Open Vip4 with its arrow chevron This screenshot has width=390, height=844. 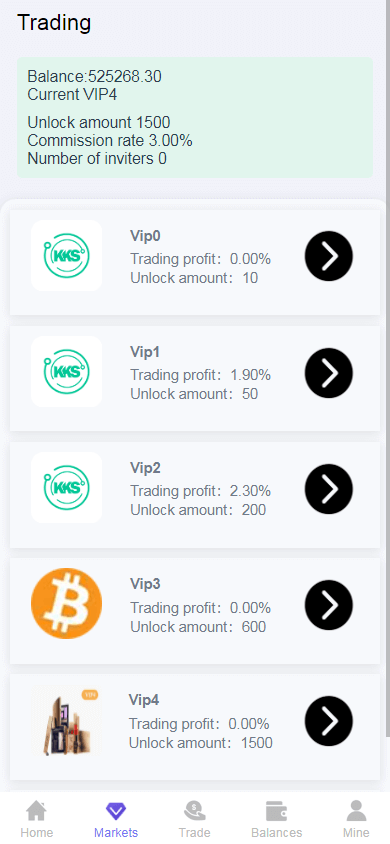pos(329,721)
